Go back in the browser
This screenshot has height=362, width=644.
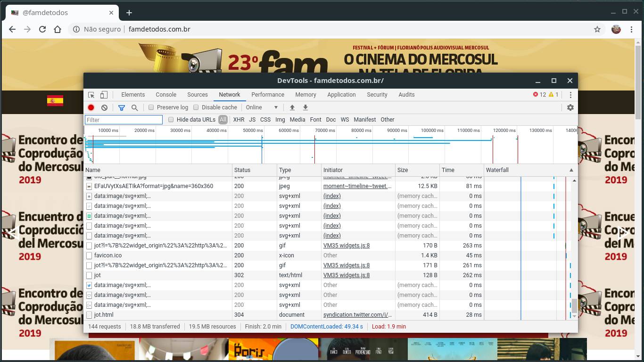point(12,29)
